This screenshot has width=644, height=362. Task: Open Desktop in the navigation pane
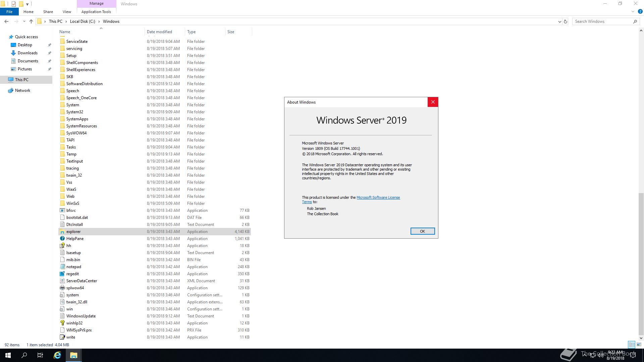click(25, 45)
